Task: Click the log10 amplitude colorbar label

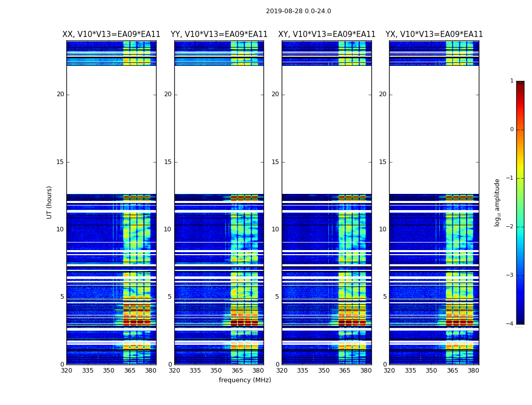Action: coord(498,202)
